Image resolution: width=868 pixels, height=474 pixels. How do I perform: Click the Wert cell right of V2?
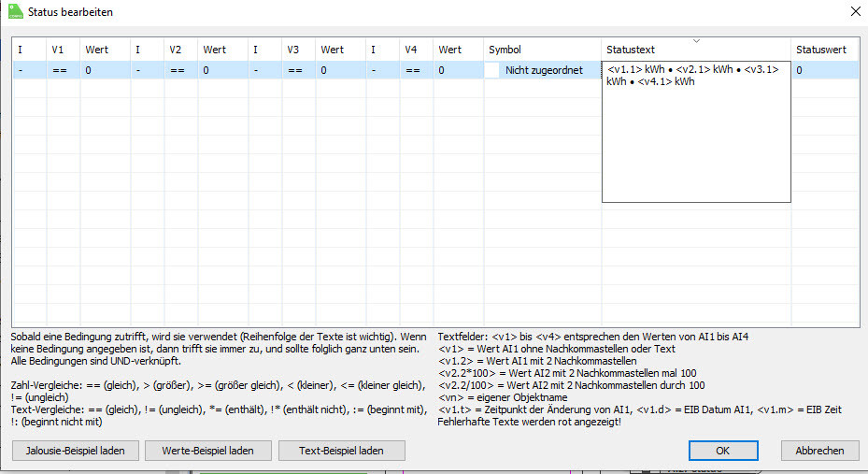coord(223,70)
